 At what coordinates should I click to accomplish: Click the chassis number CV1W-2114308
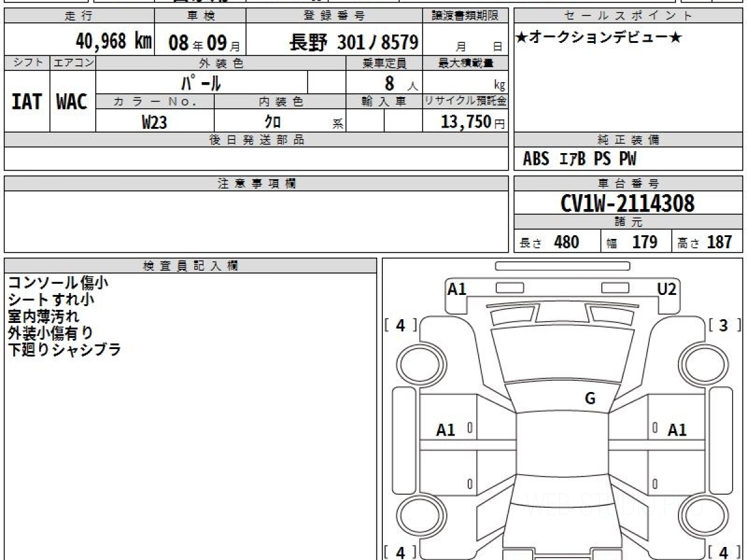point(627,203)
